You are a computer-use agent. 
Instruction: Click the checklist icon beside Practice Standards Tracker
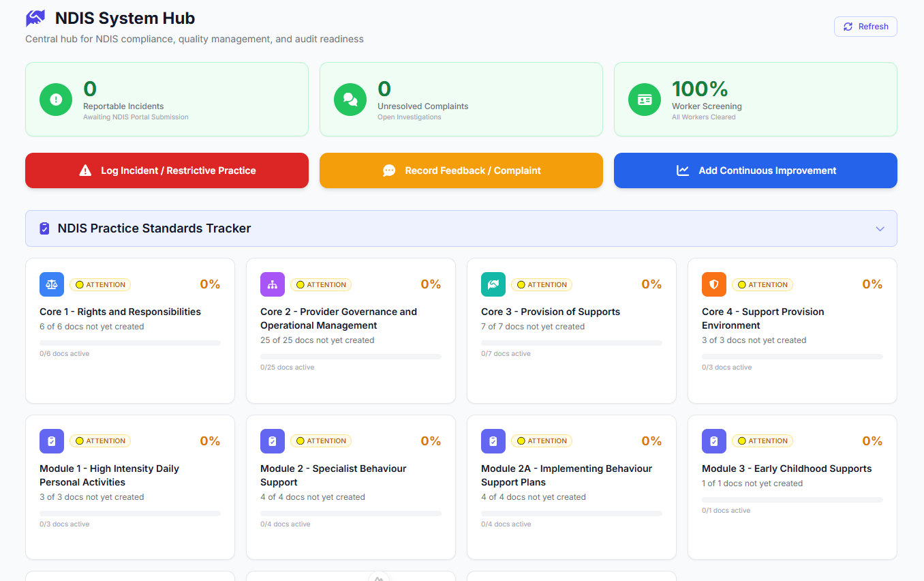(44, 228)
